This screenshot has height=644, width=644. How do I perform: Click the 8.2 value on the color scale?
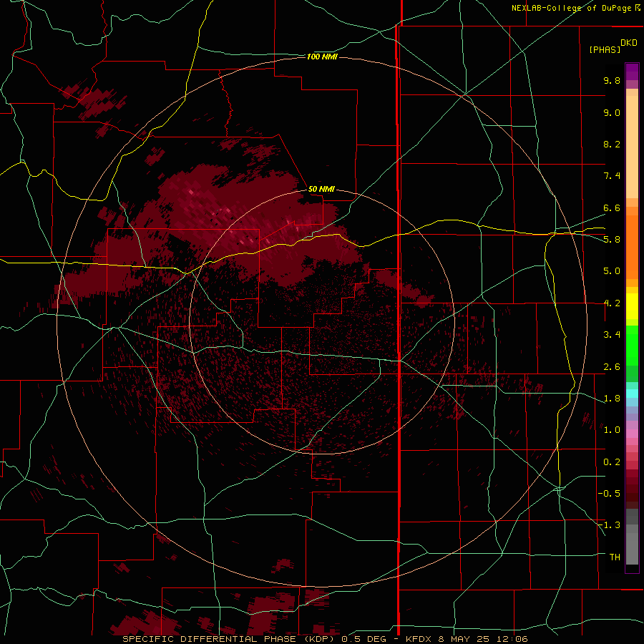click(x=612, y=144)
